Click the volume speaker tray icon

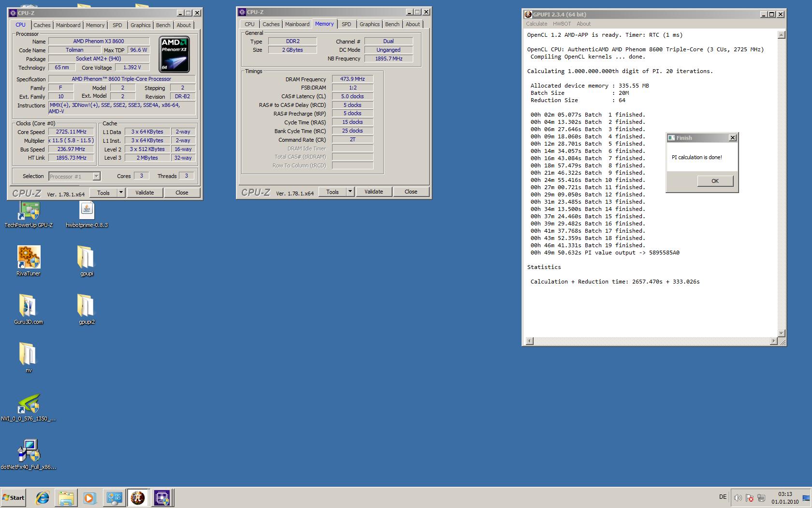coord(738,497)
